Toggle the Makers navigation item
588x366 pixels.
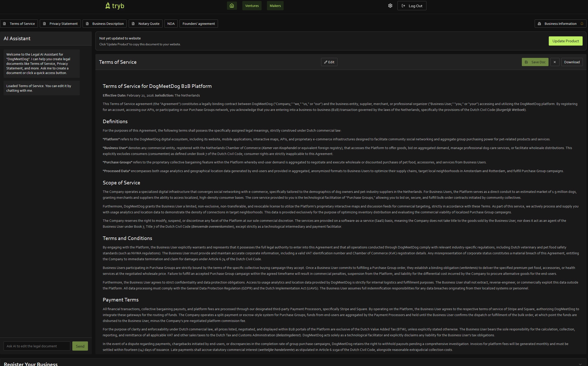click(x=275, y=6)
